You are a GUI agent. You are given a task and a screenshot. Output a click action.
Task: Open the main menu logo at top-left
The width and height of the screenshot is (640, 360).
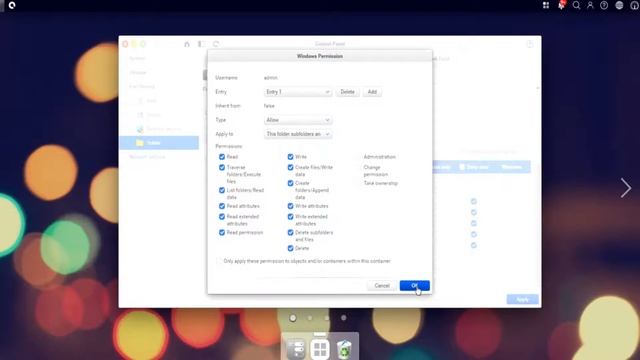(x=12, y=5)
